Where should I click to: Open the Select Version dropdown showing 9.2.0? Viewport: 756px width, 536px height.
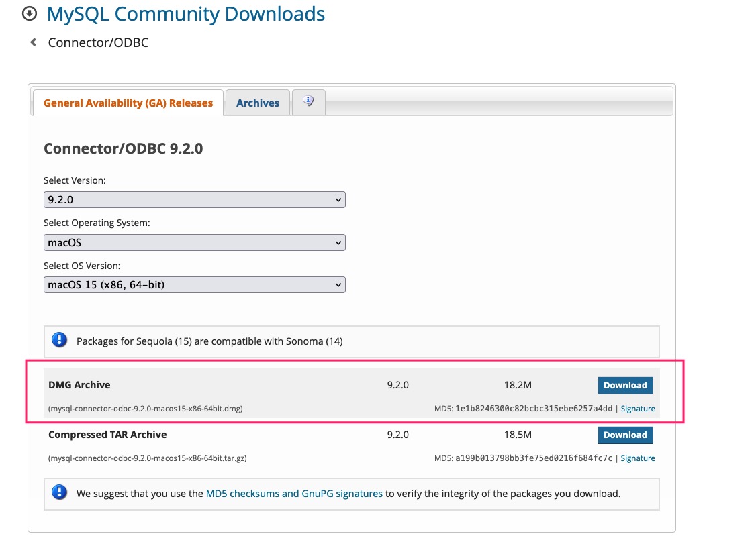194,199
